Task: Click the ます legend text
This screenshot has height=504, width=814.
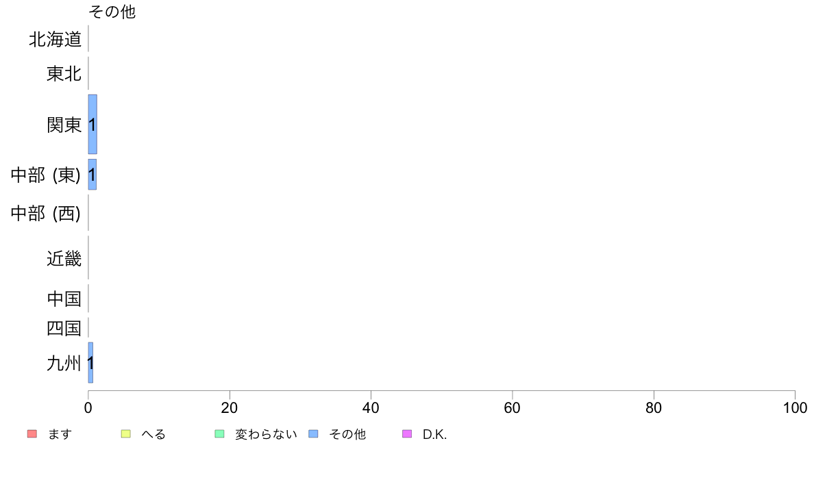Action: pyautogui.click(x=60, y=434)
